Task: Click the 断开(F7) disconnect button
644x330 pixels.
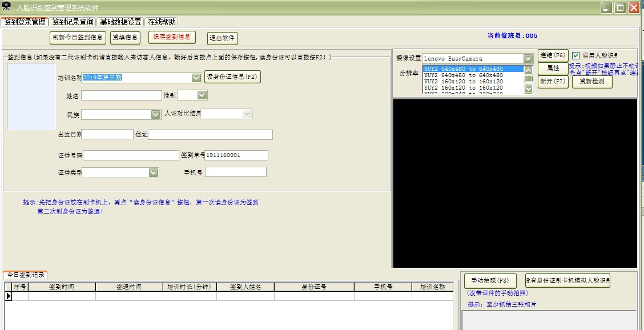Action: [x=552, y=82]
